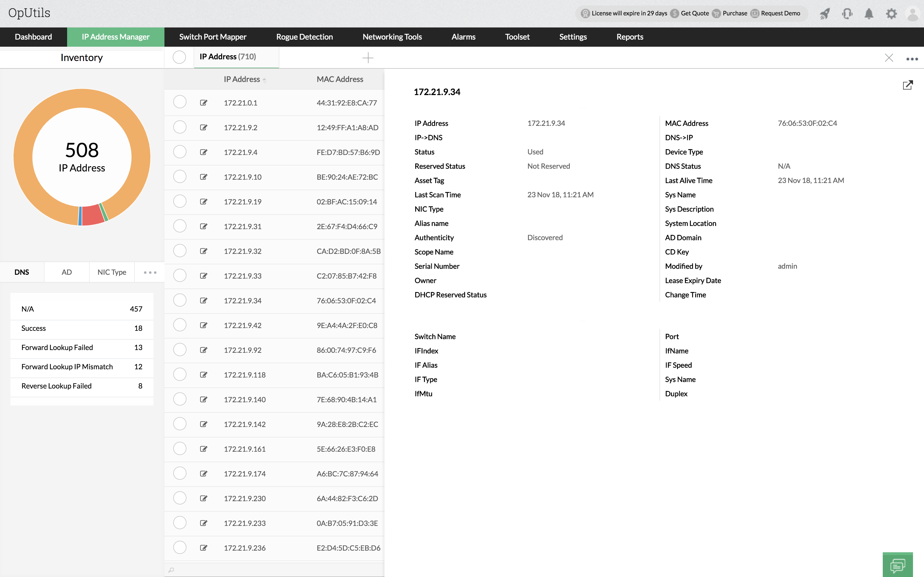Edit the 172.21.9.2 entry with the pencil icon

point(204,127)
